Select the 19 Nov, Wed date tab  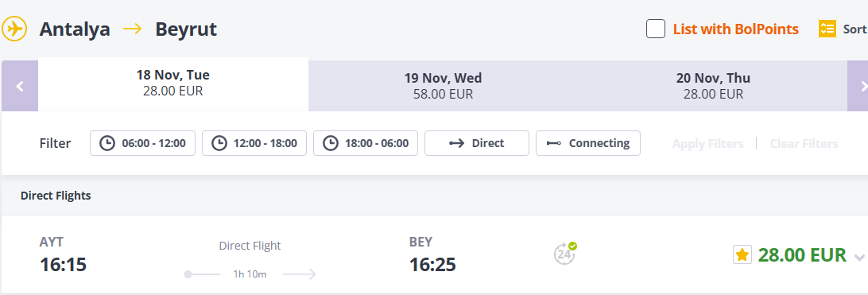(x=443, y=86)
